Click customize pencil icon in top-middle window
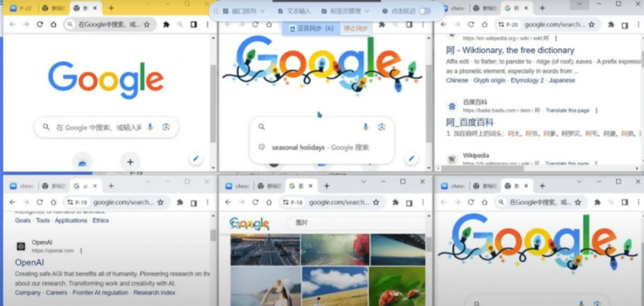644x306 pixels. [x=411, y=159]
